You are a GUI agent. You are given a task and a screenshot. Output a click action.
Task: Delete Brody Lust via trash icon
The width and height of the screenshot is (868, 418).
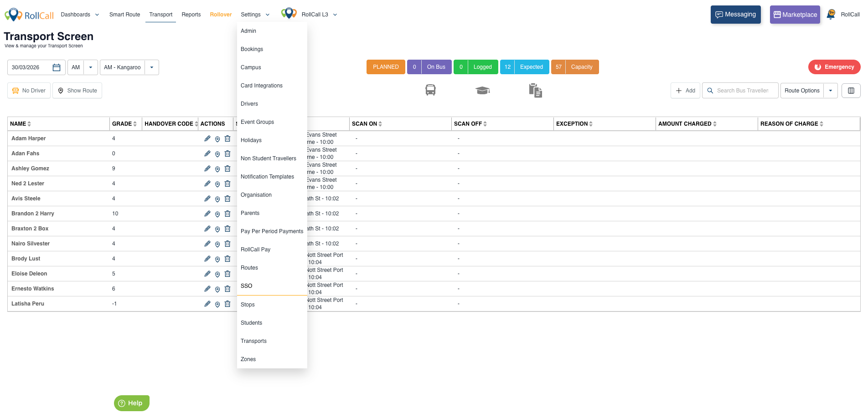click(x=227, y=259)
